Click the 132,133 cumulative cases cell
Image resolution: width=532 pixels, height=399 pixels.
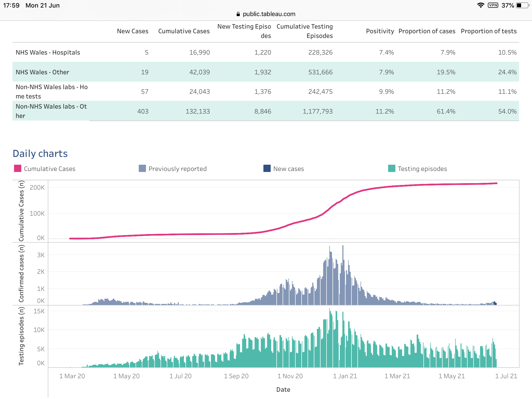coord(197,111)
